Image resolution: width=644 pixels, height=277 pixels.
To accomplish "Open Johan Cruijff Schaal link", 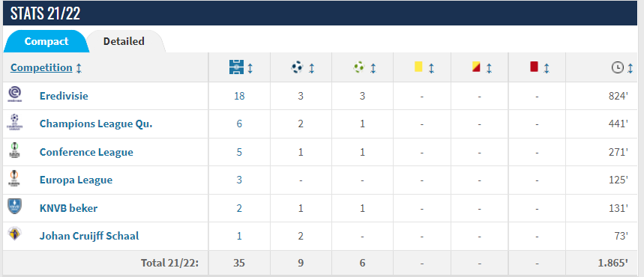I will pos(89,236).
